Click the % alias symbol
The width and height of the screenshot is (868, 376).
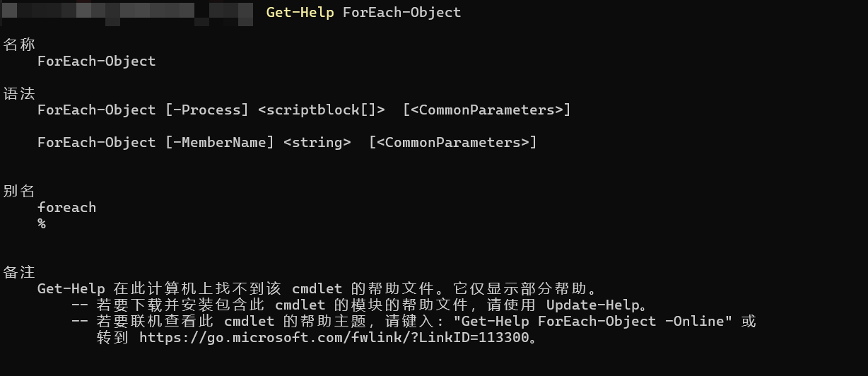click(42, 224)
